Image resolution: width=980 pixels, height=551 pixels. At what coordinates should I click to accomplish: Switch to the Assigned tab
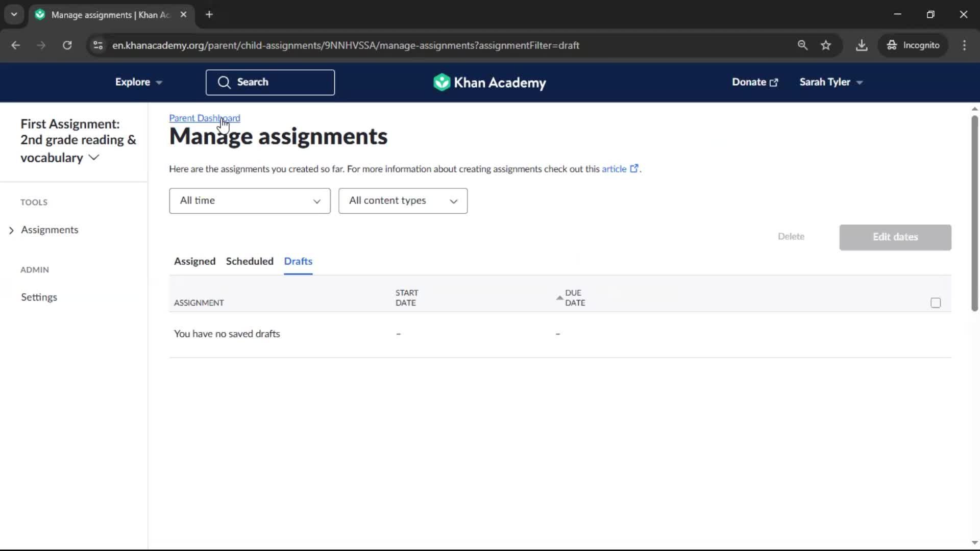click(x=194, y=261)
